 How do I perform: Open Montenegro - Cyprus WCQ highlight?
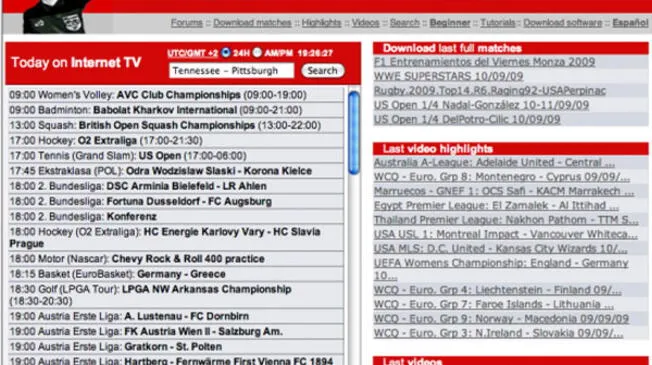pos(502,177)
